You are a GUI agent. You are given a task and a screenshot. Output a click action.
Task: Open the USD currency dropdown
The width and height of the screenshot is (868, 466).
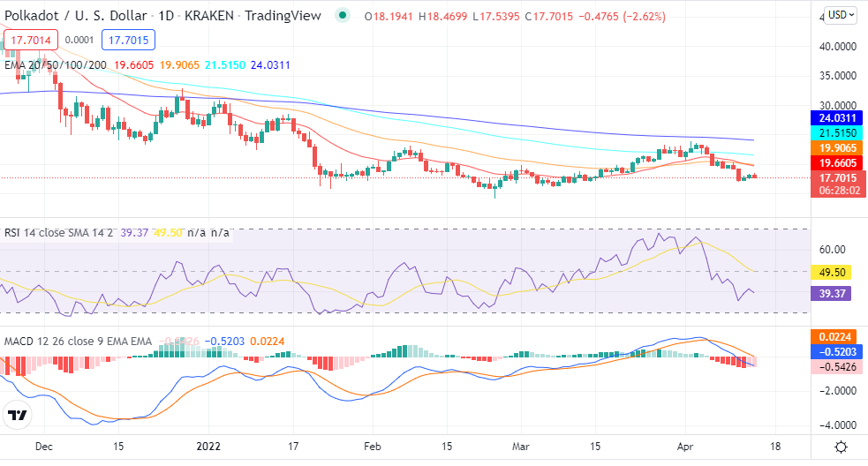click(841, 15)
